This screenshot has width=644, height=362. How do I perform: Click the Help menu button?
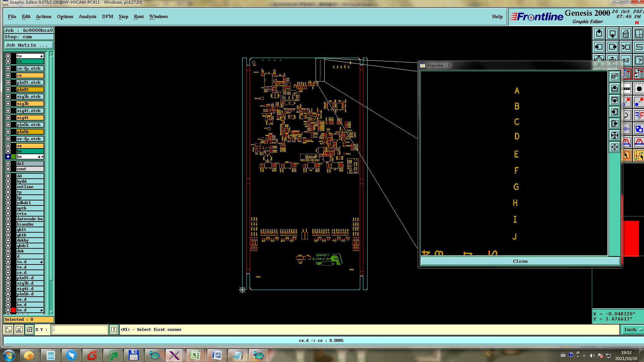(497, 16)
